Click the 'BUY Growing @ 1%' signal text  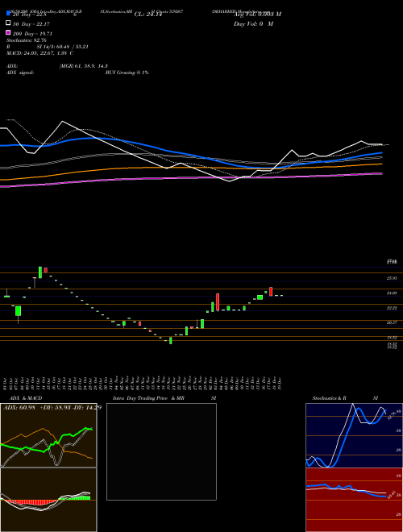click(x=127, y=73)
